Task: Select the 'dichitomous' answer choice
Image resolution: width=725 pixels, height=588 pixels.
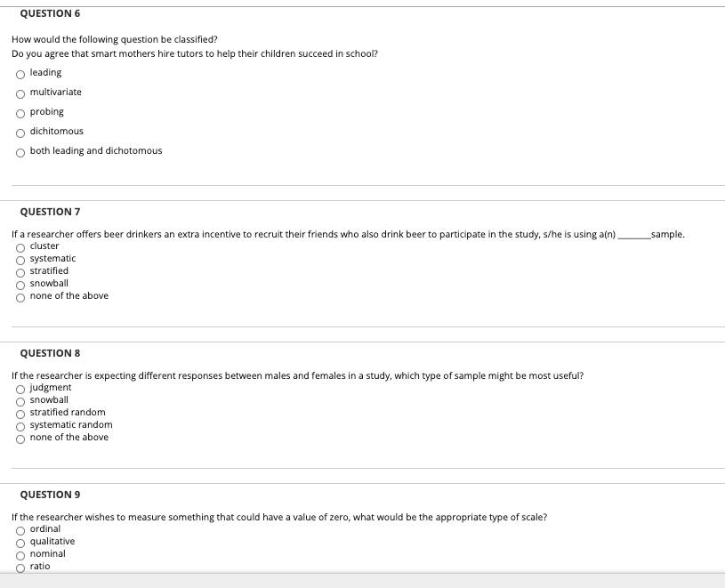Action: [20, 132]
